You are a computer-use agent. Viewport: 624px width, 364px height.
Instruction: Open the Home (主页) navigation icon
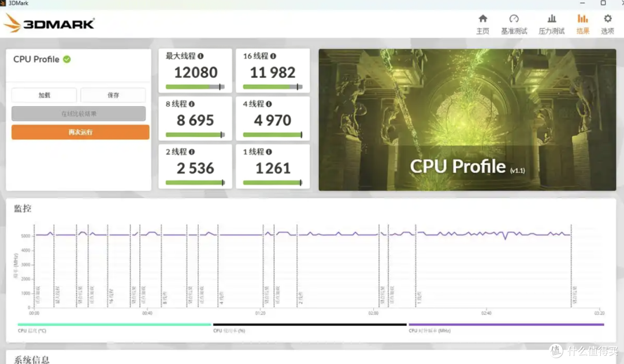click(482, 18)
